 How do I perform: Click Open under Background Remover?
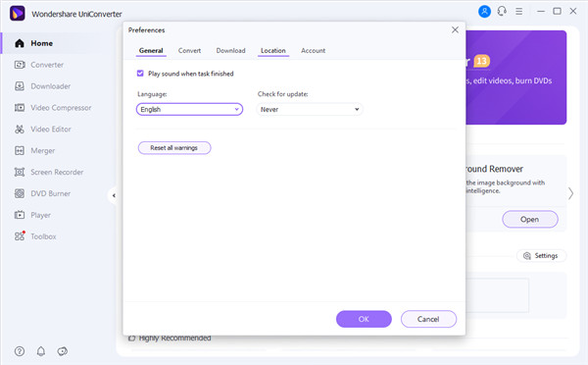click(530, 220)
